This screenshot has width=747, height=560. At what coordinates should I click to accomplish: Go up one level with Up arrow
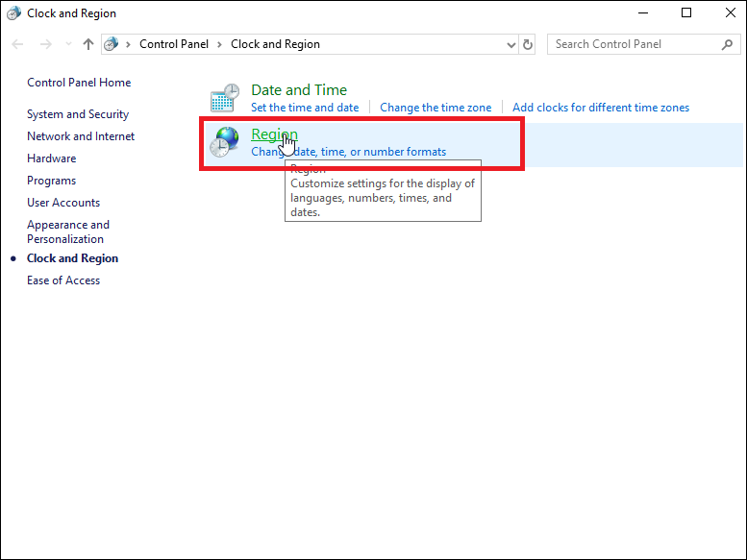pos(88,44)
